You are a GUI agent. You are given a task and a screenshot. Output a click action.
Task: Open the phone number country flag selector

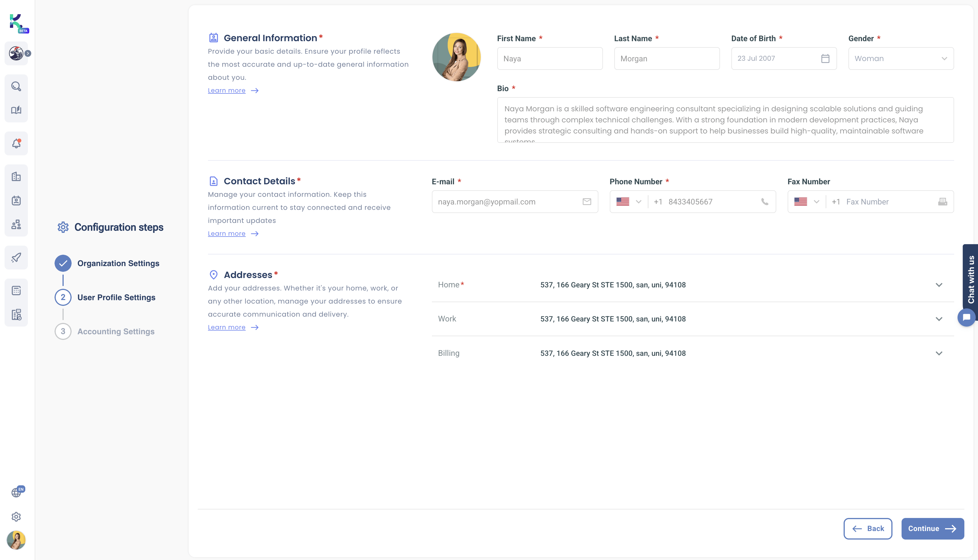coord(628,201)
